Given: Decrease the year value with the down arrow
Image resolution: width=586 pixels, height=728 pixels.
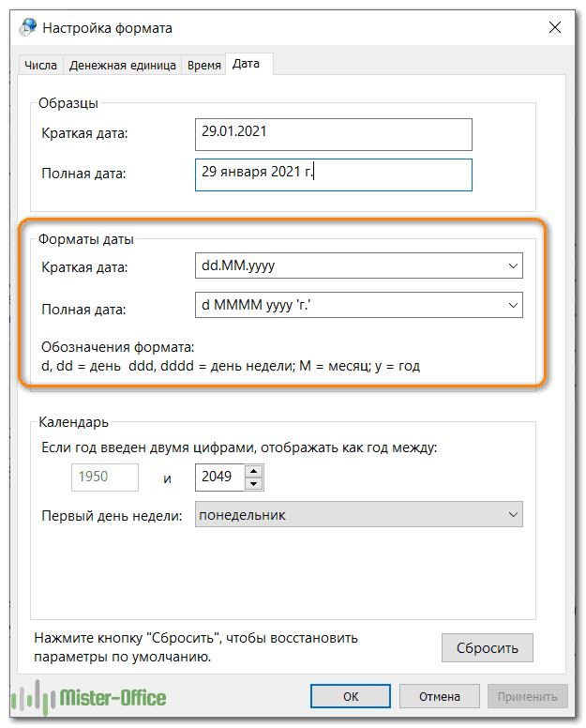Looking at the screenshot, I should click(x=253, y=483).
